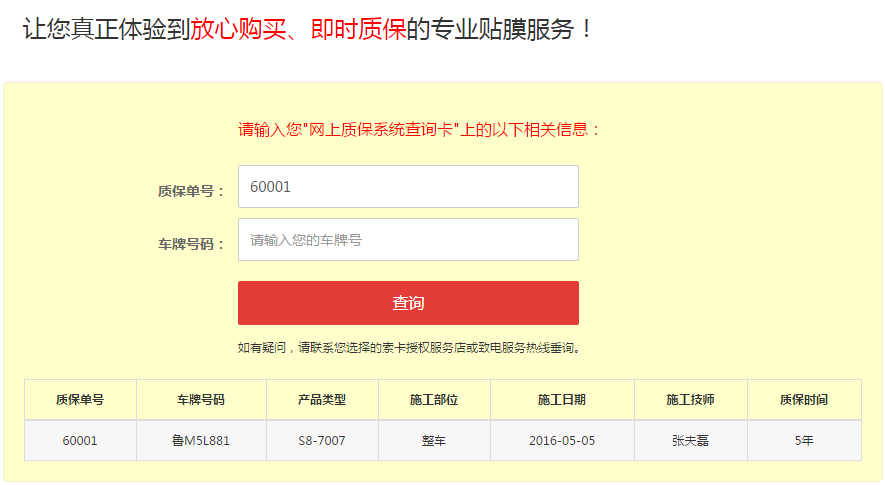Viewport: 885px width, 485px height.
Task: Focus the 车牌号码 license plate input field
Action: (x=408, y=239)
